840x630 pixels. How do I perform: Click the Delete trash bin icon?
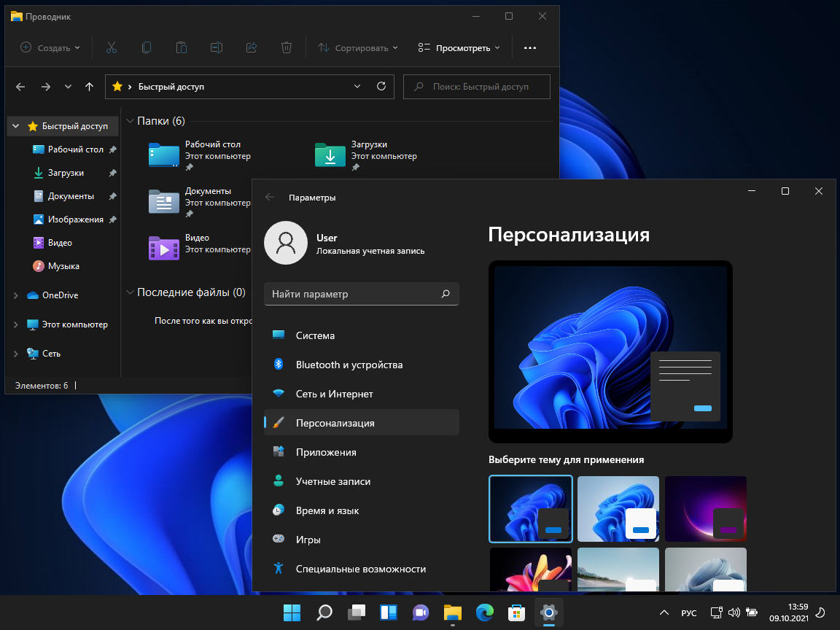[287, 47]
